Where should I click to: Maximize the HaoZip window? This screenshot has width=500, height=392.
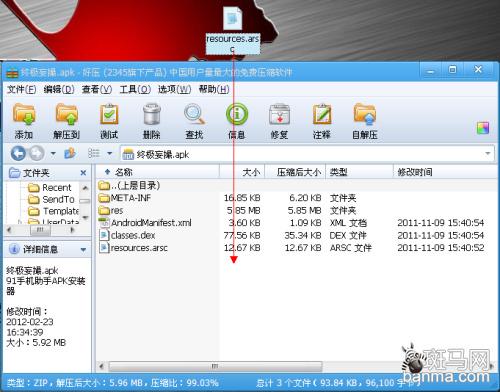click(x=452, y=70)
